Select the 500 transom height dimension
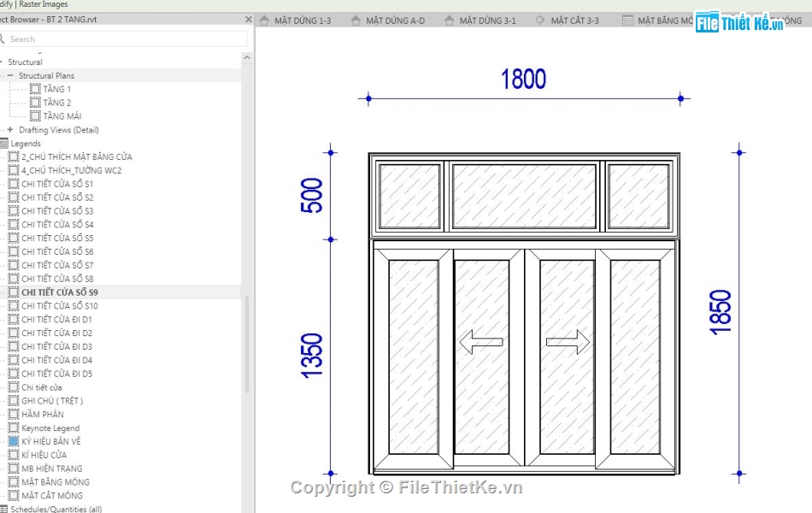The width and height of the screenshot is (812, 513). (311, 195)
